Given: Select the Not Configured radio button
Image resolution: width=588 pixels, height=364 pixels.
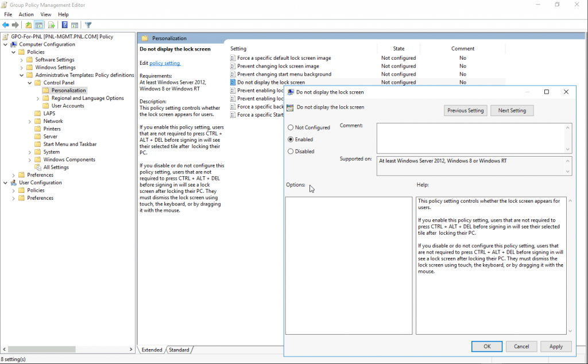Looking at the screenshot, I should tap(291, 127).
